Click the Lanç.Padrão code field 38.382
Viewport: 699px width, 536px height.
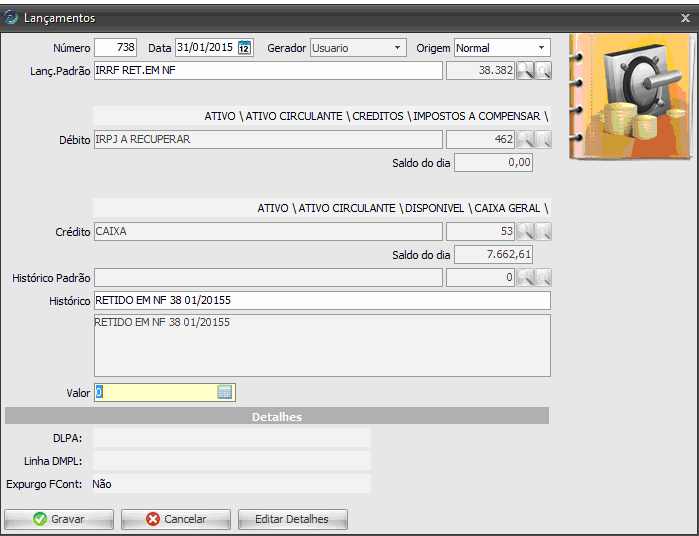pyautogui.click(x=481, y=70)
